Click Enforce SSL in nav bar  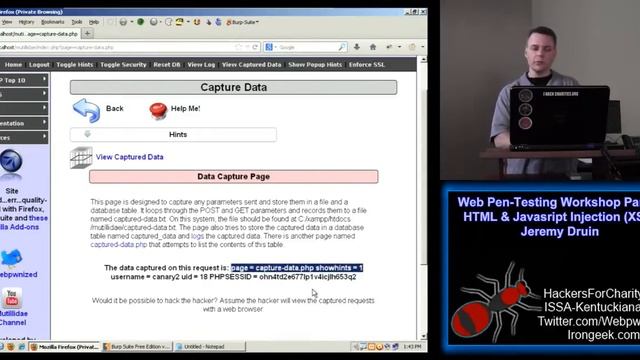click(367, 64)
